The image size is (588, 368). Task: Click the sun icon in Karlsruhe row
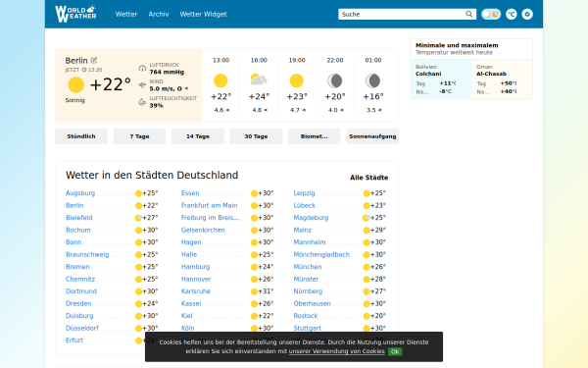(x=254, y=291)
